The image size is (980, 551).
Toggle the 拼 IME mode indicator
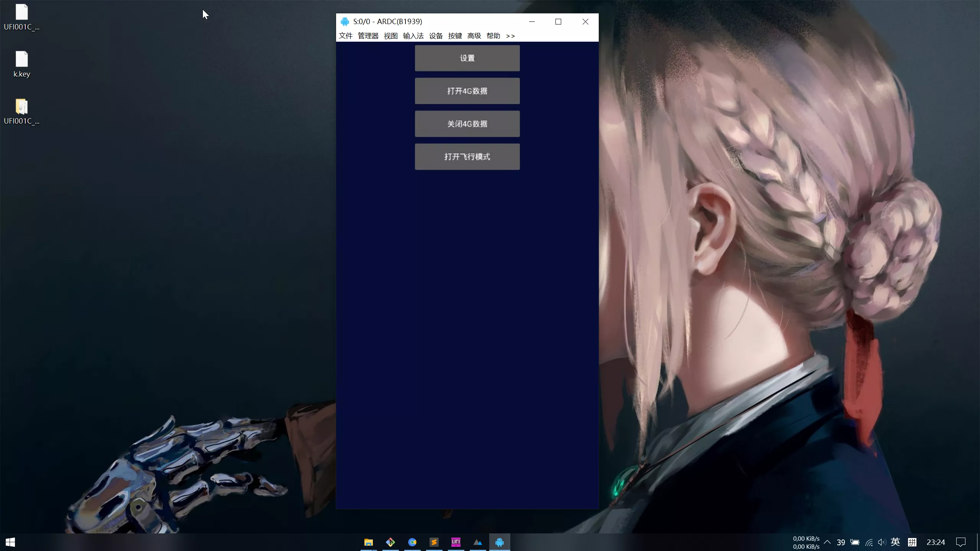click(x=912, y=542)
